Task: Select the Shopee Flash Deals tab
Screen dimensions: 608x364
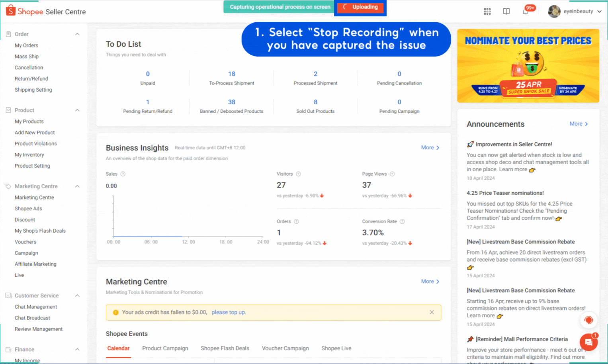Action: coord(225,348)
